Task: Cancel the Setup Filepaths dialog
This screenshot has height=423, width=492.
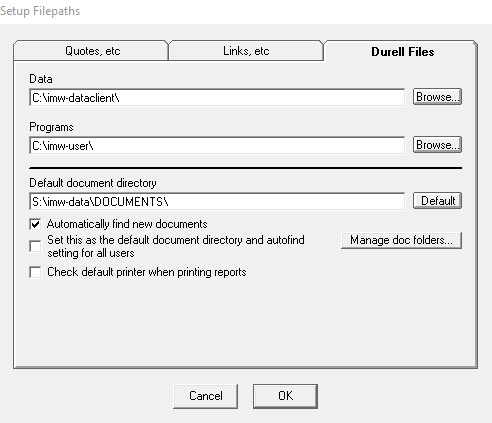Action: [206, 396]
